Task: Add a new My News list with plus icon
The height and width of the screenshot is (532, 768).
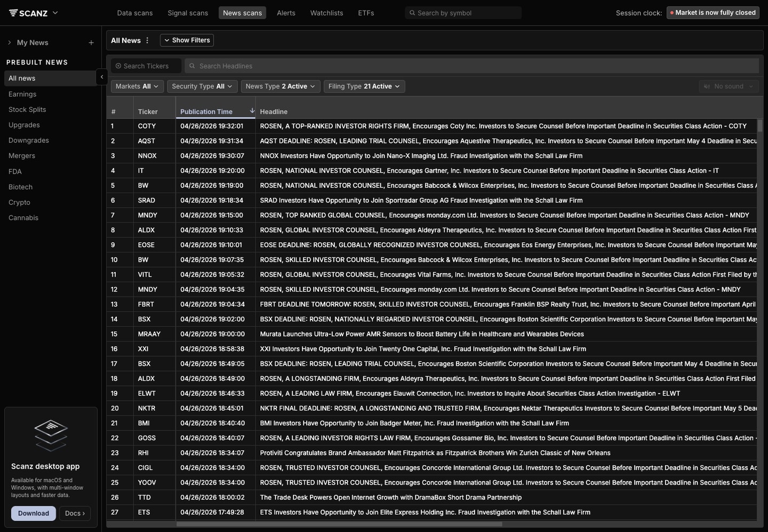Action: click(91, 43)
